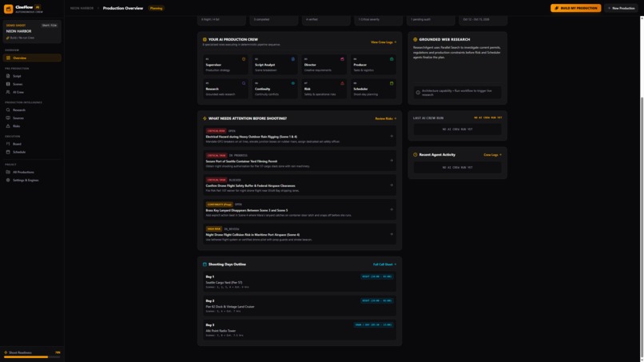
Task: Click the 'CRITICAL RISK' tag on Electrical Hazard
Action: coord(216,131)
